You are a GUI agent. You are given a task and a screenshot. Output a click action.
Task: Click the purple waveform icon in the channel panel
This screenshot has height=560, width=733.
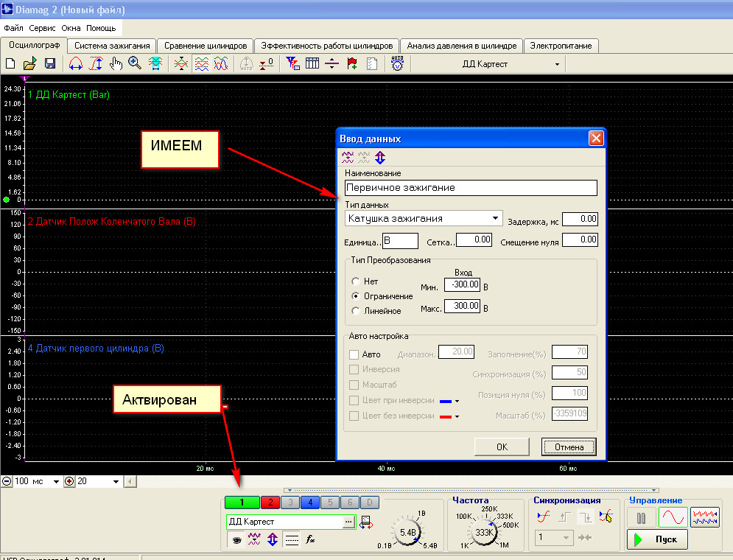coord(254,539)
